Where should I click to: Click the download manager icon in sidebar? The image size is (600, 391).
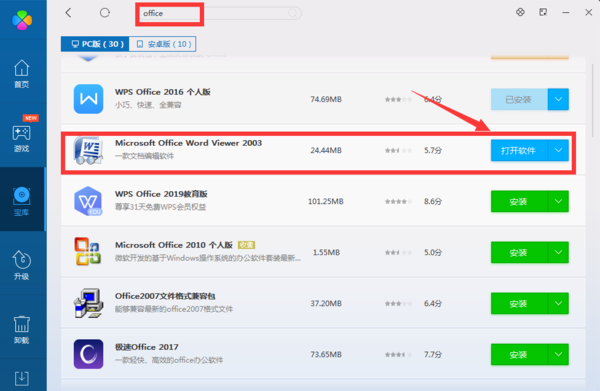tap(22, 378)
